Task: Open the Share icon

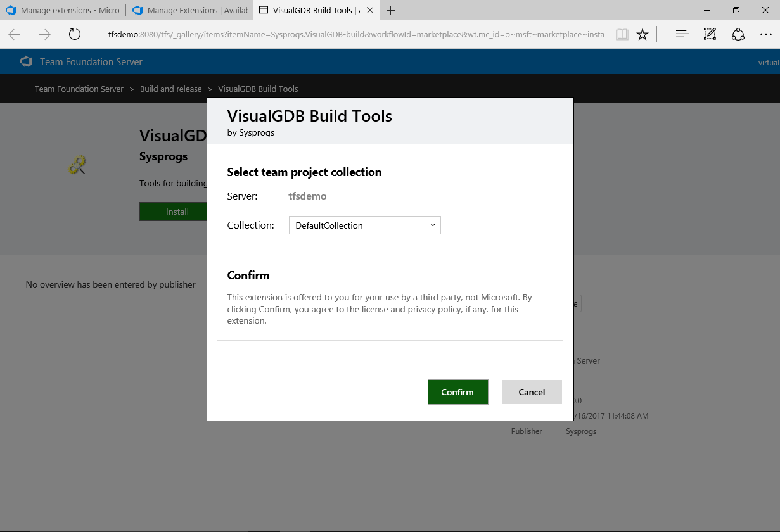Action: pos(738,35)
